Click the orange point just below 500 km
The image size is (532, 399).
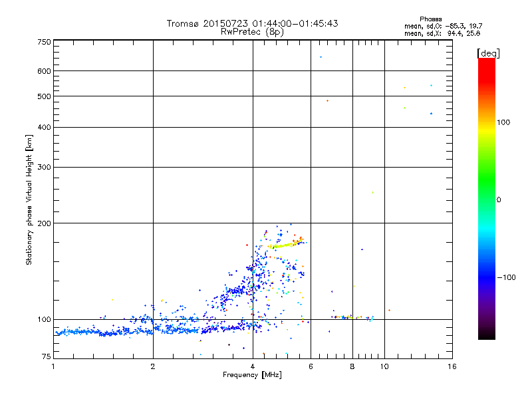pos(327,101)
